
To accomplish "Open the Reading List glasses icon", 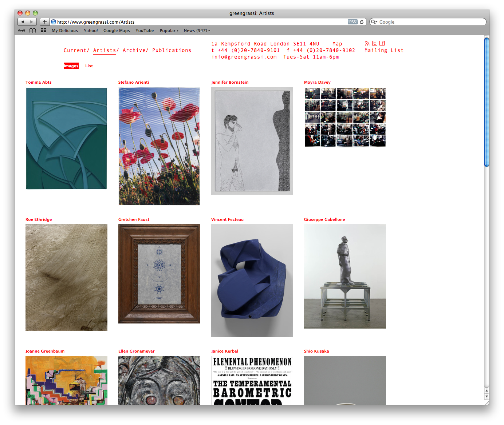I will tap(22, 31).
